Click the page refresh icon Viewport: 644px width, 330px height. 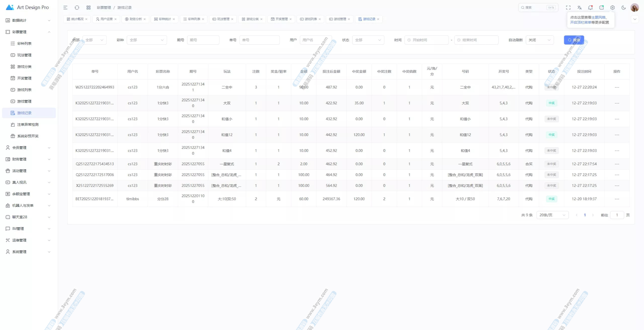[x=77, y=8]
